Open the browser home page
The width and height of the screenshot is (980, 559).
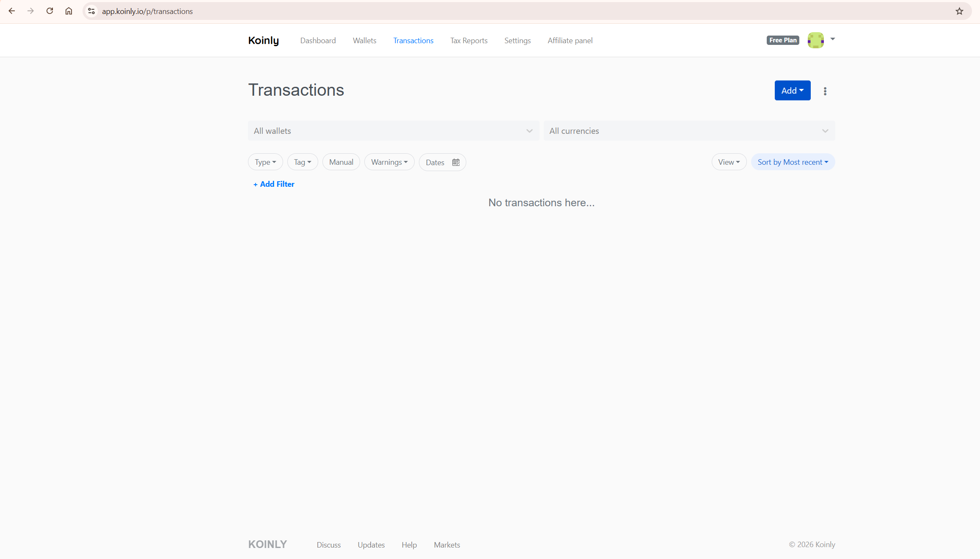point(69,11)
